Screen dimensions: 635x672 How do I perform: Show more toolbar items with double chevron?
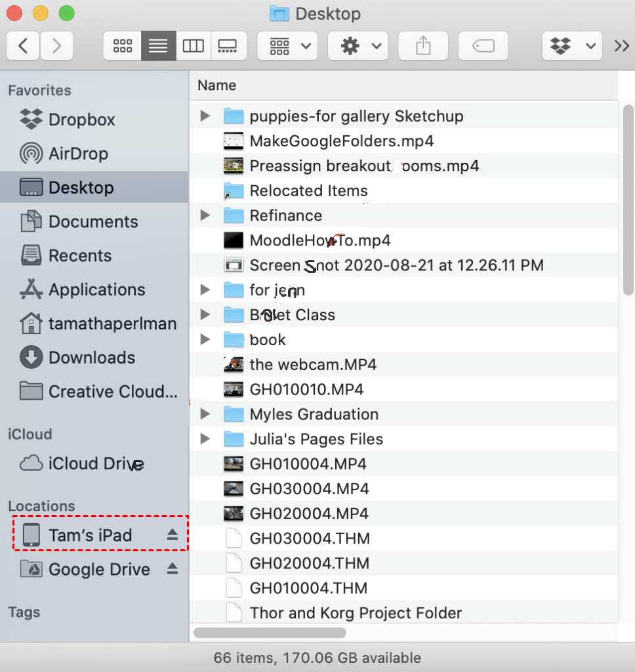point(621,46)
